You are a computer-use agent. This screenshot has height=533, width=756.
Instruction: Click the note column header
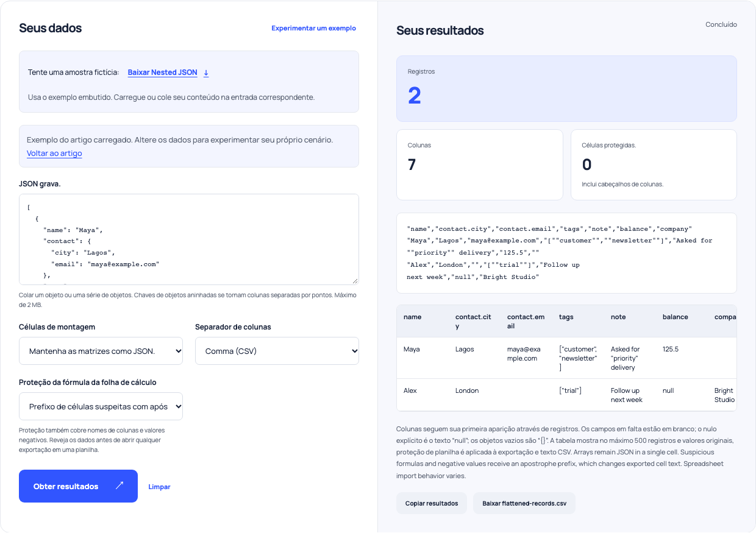tap(629, 322)
